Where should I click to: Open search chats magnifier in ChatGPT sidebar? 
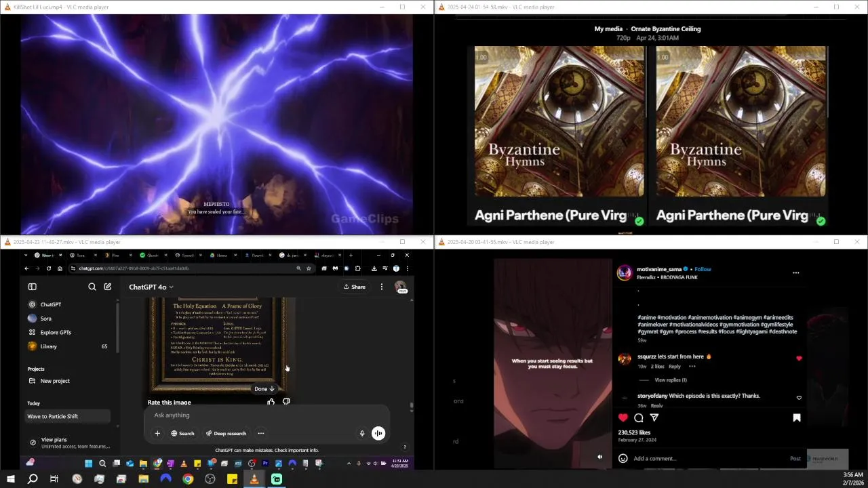[x=92, y=287]
